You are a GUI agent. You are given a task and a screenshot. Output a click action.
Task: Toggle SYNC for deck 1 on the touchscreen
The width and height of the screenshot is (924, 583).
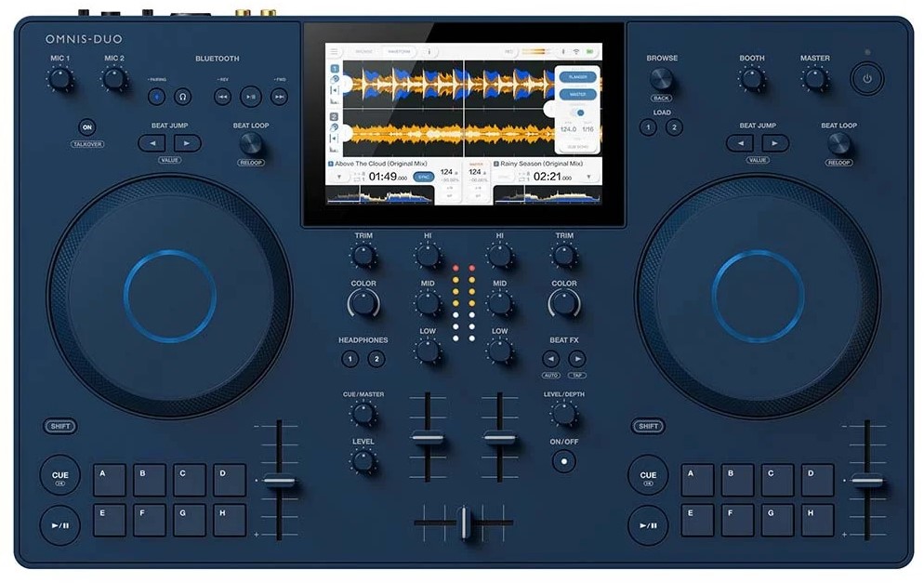[423, 177]
